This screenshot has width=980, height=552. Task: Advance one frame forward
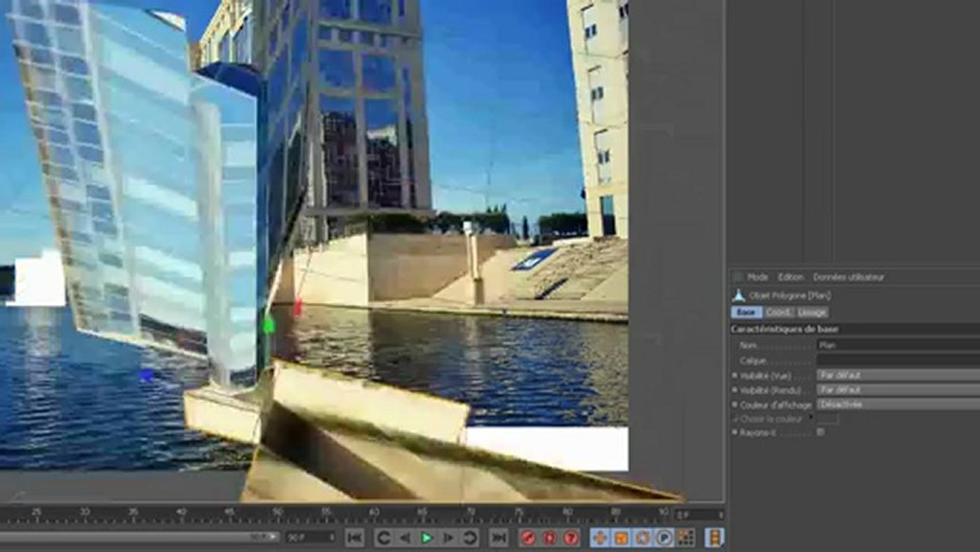(448, 537)
